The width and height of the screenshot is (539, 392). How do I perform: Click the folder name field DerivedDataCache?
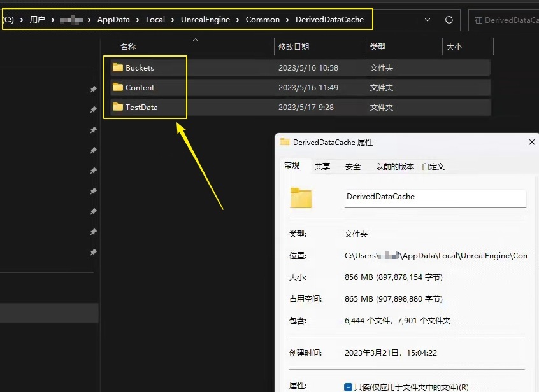[x=435, y=198]
